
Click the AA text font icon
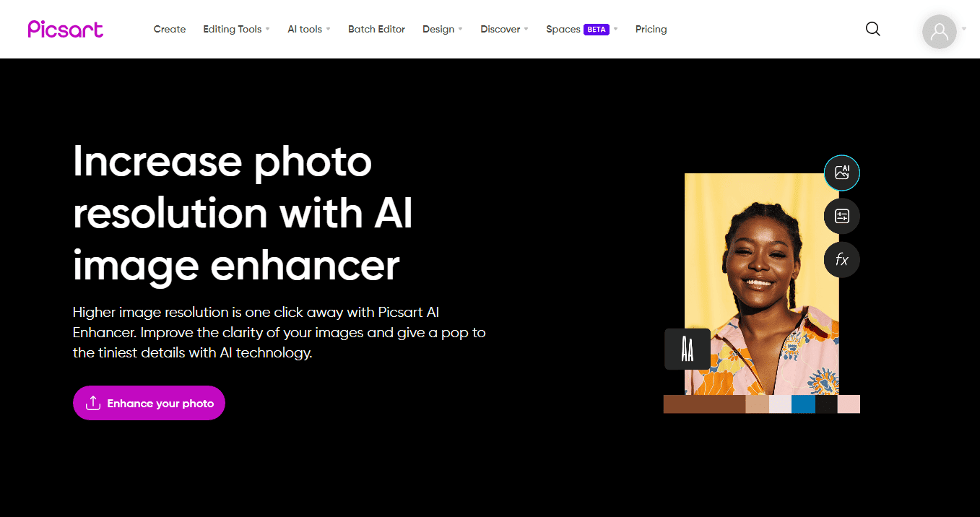click(x=688, y=349)
